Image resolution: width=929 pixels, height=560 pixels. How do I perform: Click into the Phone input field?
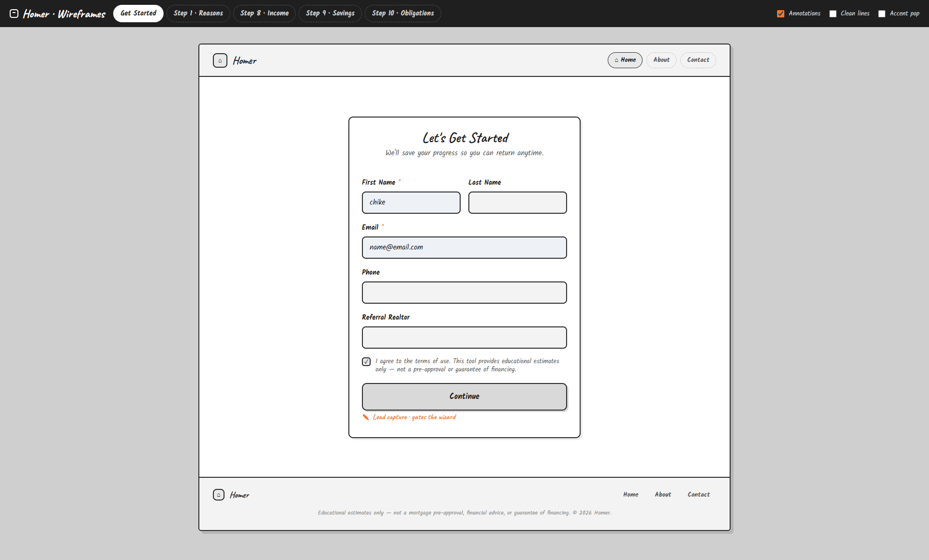(464, 293)
